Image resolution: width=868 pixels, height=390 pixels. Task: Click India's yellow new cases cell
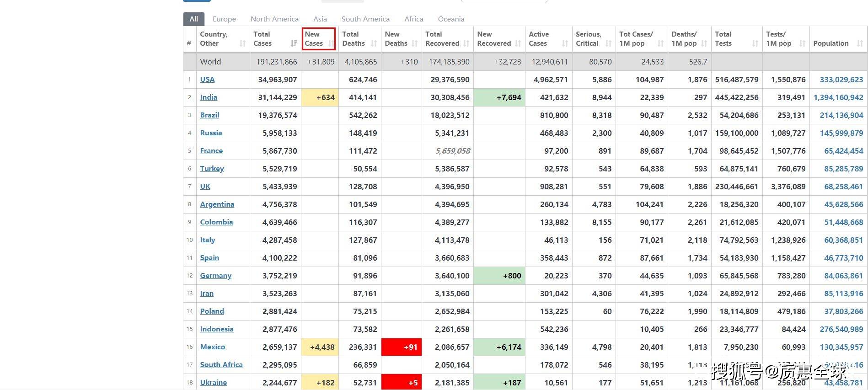click(320, 97)
